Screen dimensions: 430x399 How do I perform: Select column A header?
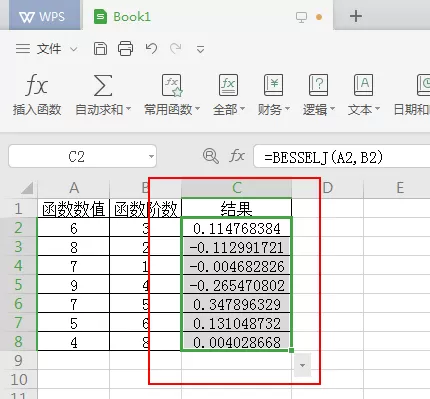pyautogui.click(x=74, y=188)
